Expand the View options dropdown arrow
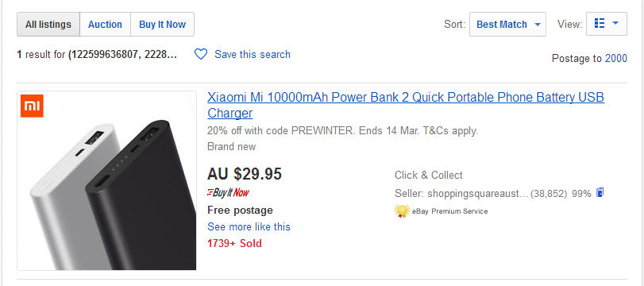The height and width of the screenshot is (286, 644). click(x=615, y=24)
